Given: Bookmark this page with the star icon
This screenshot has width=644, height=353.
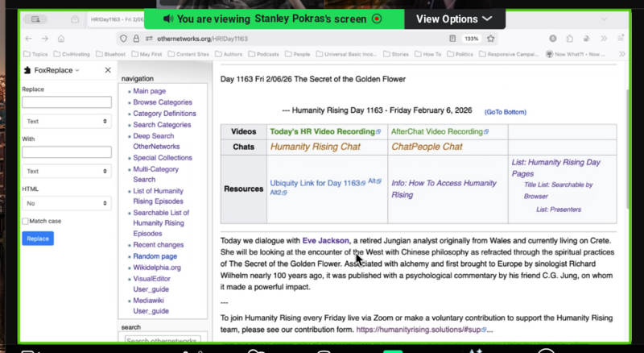Looking at the screenshot, I should 490,39.
